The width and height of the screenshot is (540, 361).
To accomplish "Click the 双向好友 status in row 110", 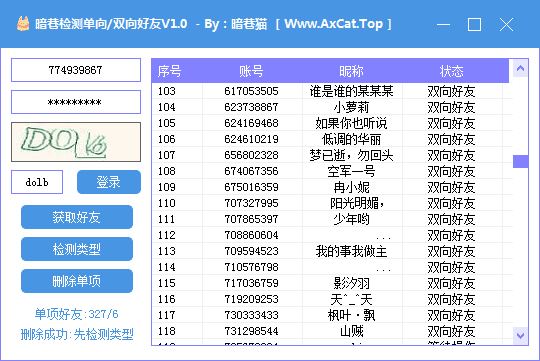I will 451,203.
